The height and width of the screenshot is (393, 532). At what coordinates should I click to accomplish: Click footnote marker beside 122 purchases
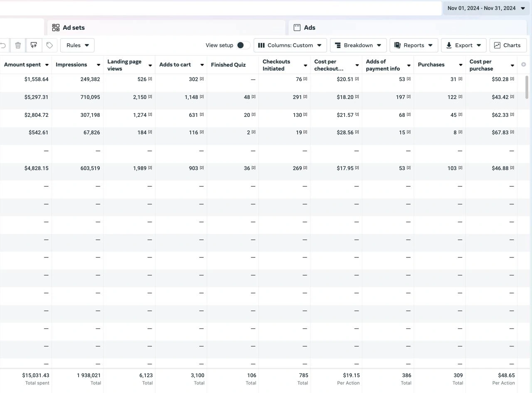(460, 97)
